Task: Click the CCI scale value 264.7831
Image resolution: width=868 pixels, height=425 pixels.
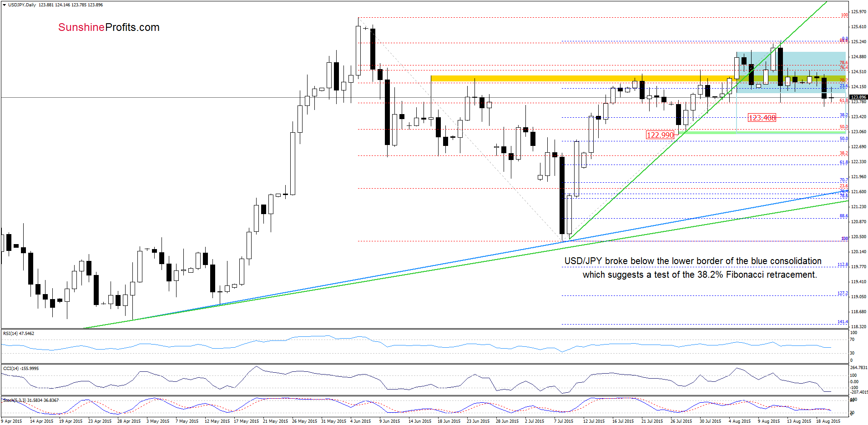Action: tap(859, 368)
